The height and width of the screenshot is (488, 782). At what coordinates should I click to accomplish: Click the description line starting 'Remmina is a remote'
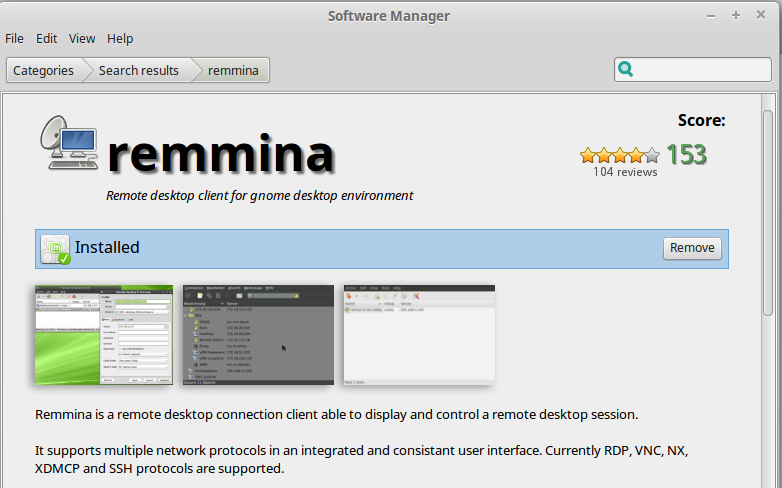pyautogui.click(x=337, y=415)
